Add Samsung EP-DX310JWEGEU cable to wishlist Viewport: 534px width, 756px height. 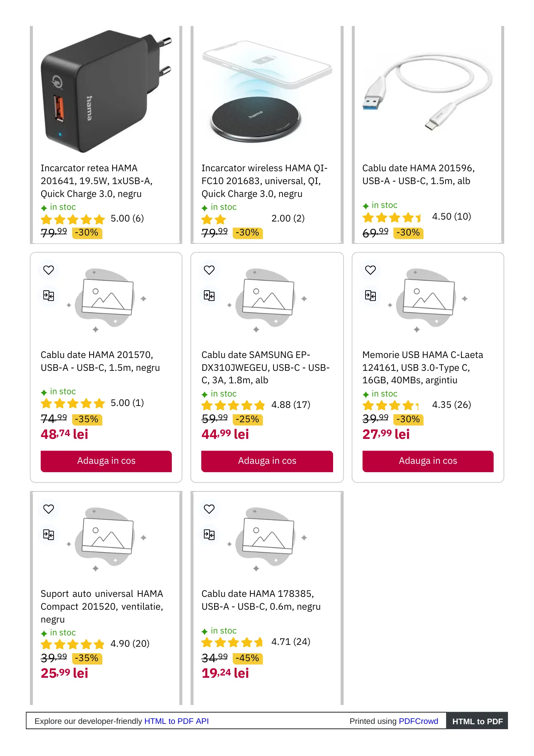[209, 270]
